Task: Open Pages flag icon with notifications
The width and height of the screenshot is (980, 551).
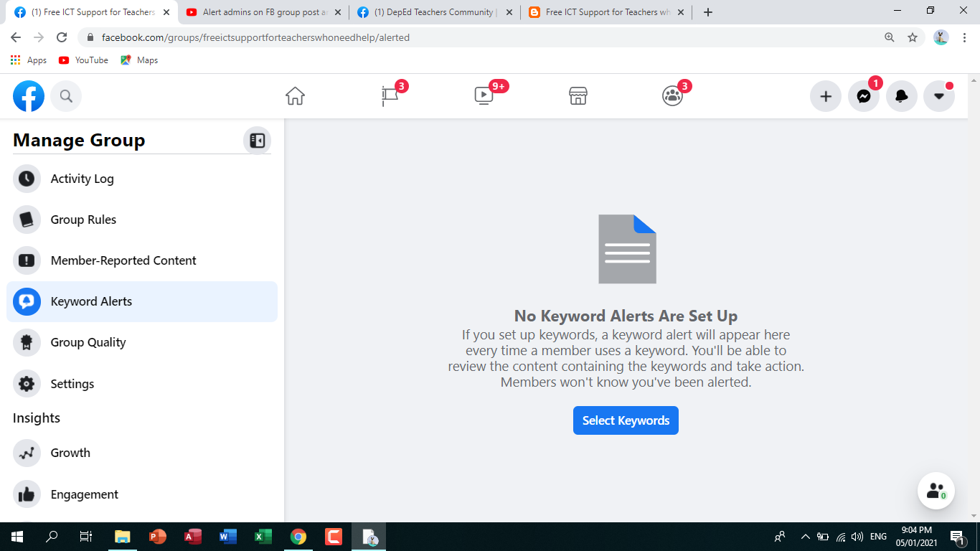Action: tap(390, 96)
